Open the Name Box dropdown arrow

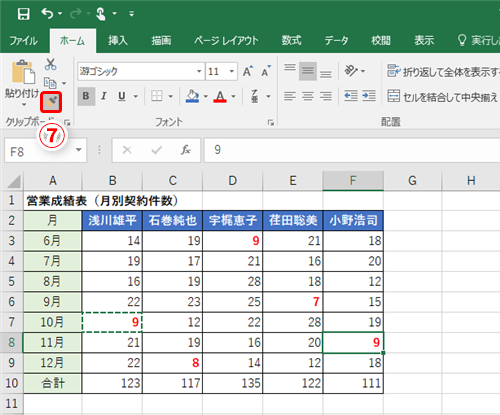click(79, 151)
